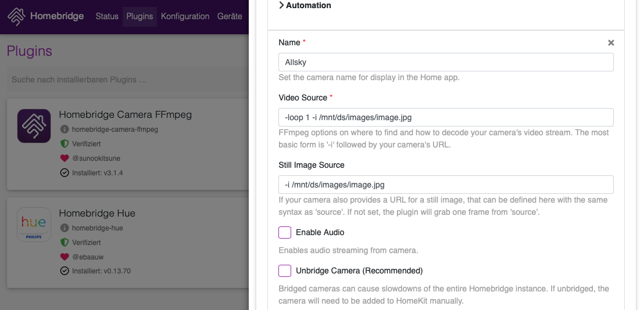
Task: Open @sunookitsune author link
Action: point(96,158)
